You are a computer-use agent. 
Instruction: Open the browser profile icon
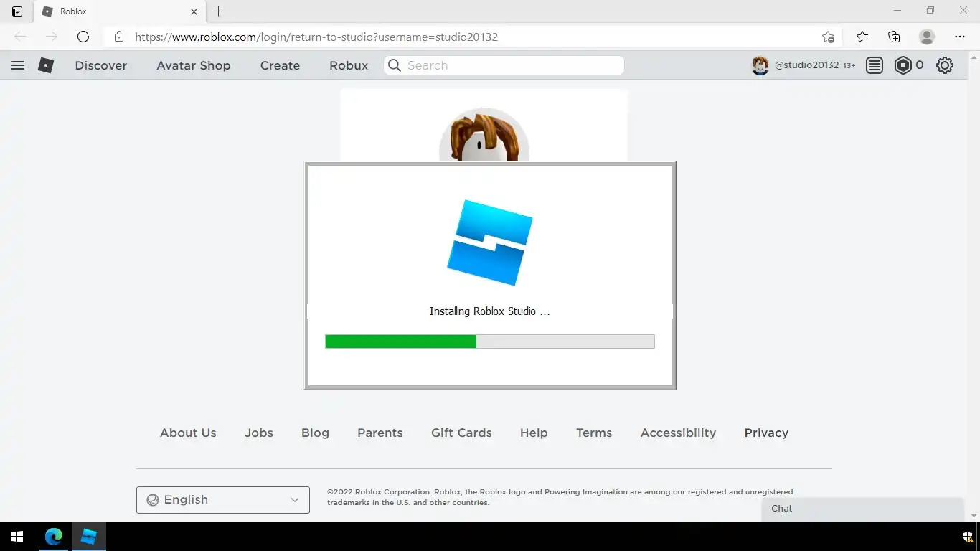pos(927,37)
